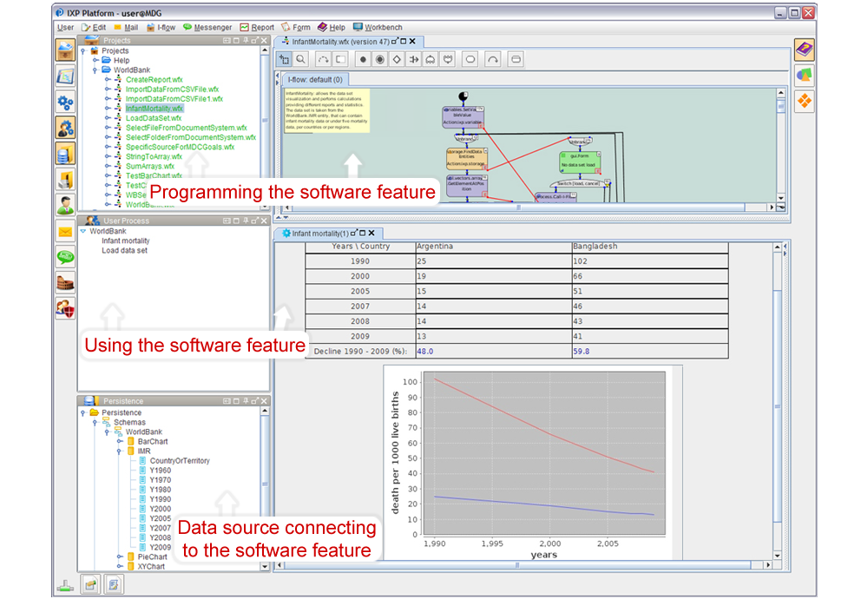Expand the PieChart schema node

(x=119, y=556)
